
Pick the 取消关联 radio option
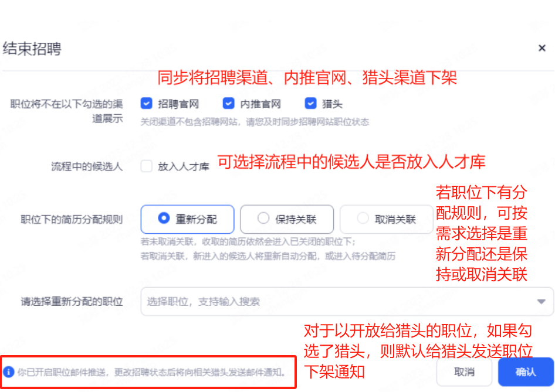[386, 219]
